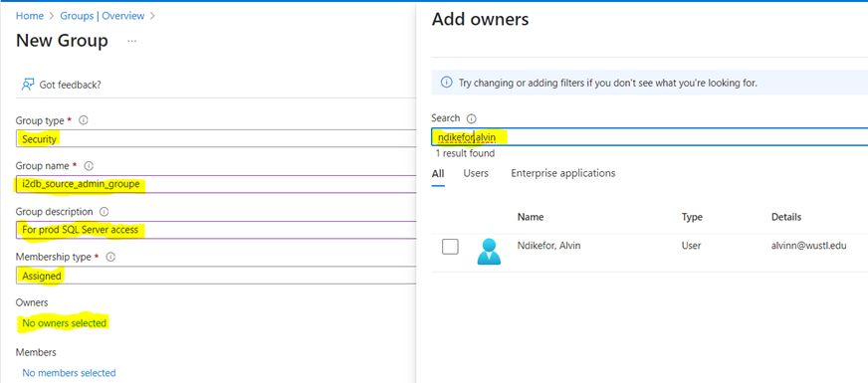Click the User type cell
The image size is (868, 383).
tap(692, 245)
